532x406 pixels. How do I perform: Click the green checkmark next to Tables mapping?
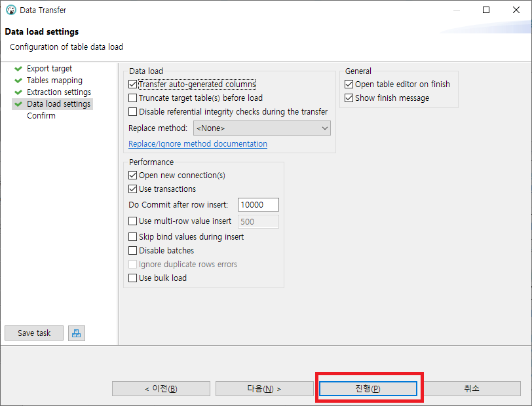tap(18, 81)
